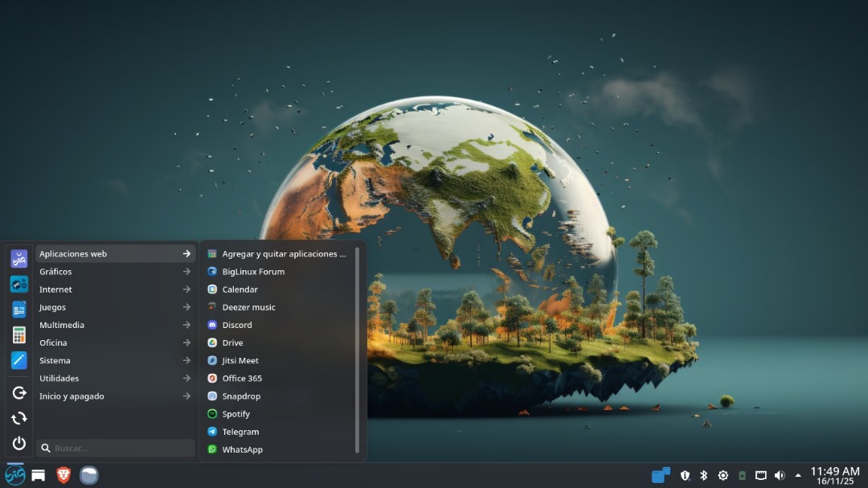This screenshot has height=488, width=868.
Task: Launch the Writer document icon in sidebar
Action: 18,309
